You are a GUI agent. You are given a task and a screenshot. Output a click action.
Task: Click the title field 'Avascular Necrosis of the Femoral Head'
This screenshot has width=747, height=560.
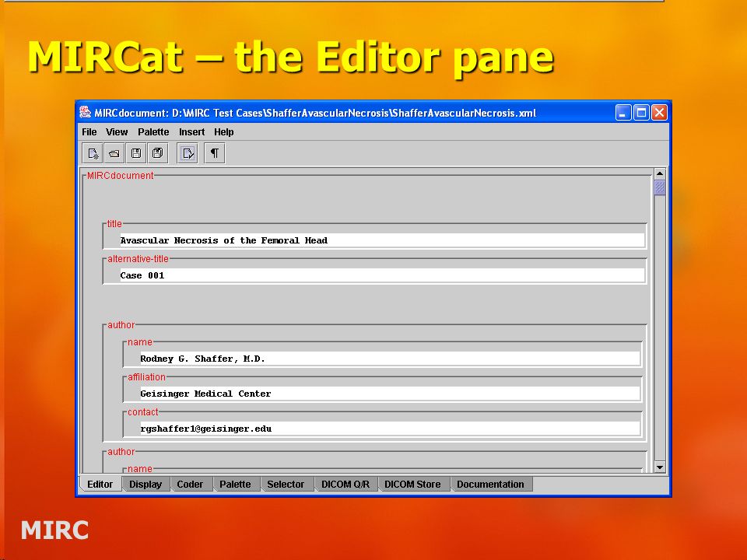[x=382, y=240]
